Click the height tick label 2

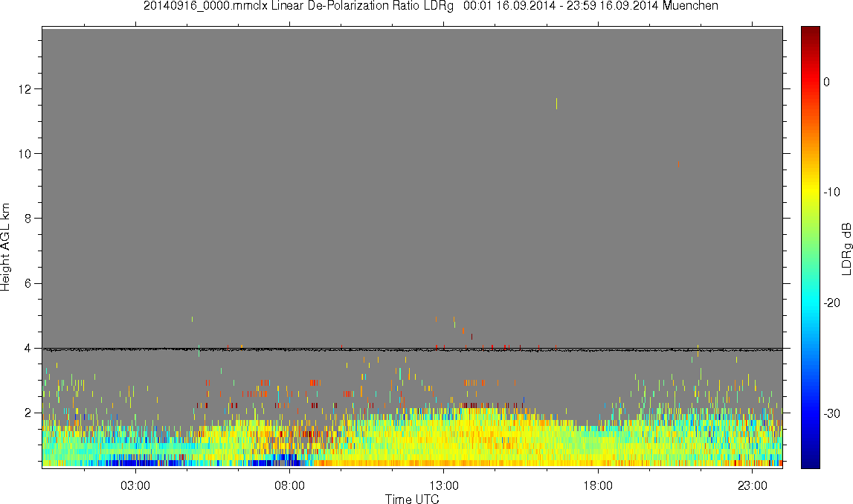[x=28, y=413]
